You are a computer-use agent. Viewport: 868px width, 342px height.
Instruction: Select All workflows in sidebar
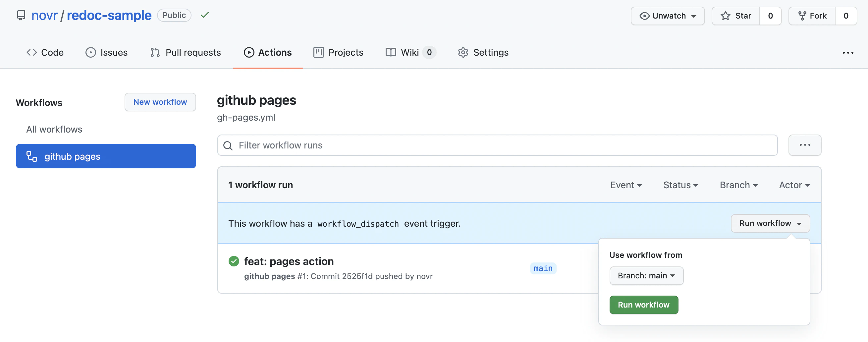54,129
